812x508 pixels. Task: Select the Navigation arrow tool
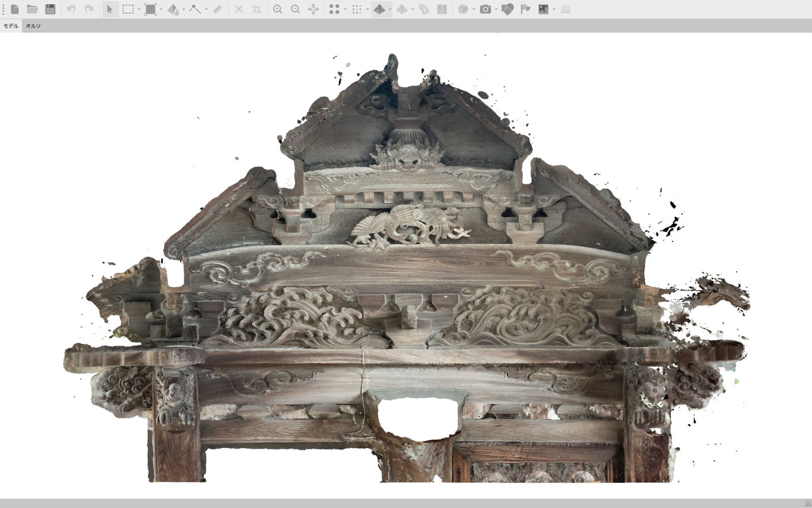tap(110, 9)
